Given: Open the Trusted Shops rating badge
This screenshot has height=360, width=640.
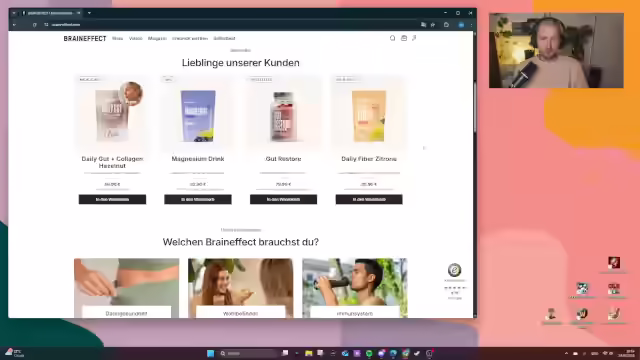Looking at the screenshot, I should click(x=454, y=281).
